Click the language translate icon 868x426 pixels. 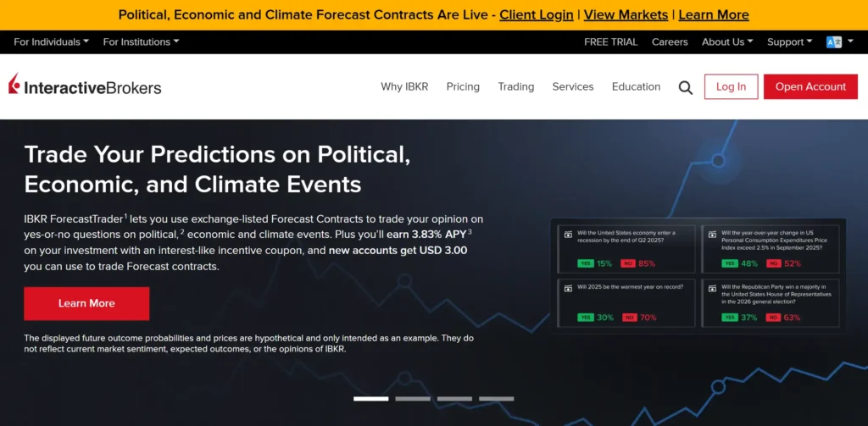pyautogui.click(x=834, y=42)
